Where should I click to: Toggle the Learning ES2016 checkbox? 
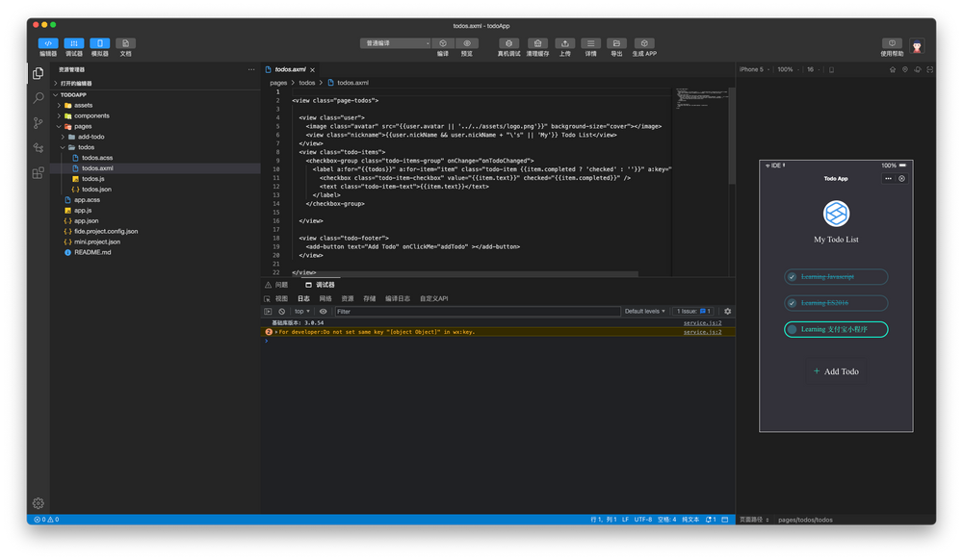pyautogui.click(x=793, y=303)
